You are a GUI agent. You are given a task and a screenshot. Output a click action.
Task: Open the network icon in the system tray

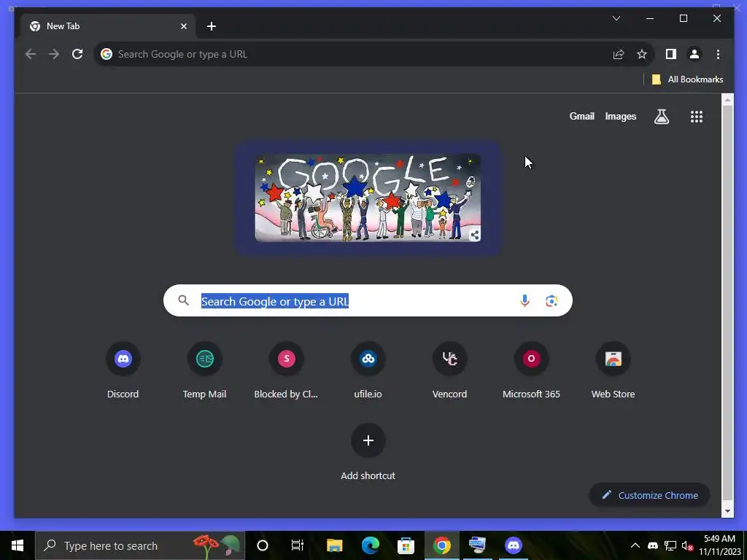click(670, 545)
